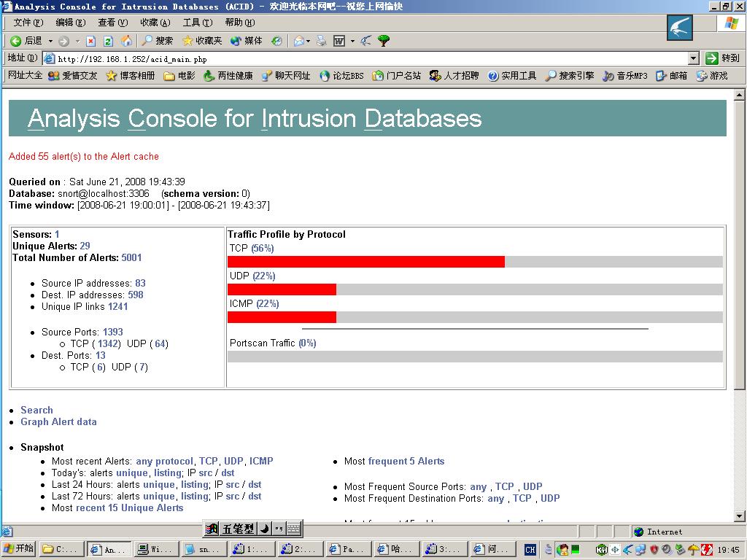Viewport: 747px width, 560px height.
Task: Open the 博客相册 favorites link
Action: pos(131,76)
